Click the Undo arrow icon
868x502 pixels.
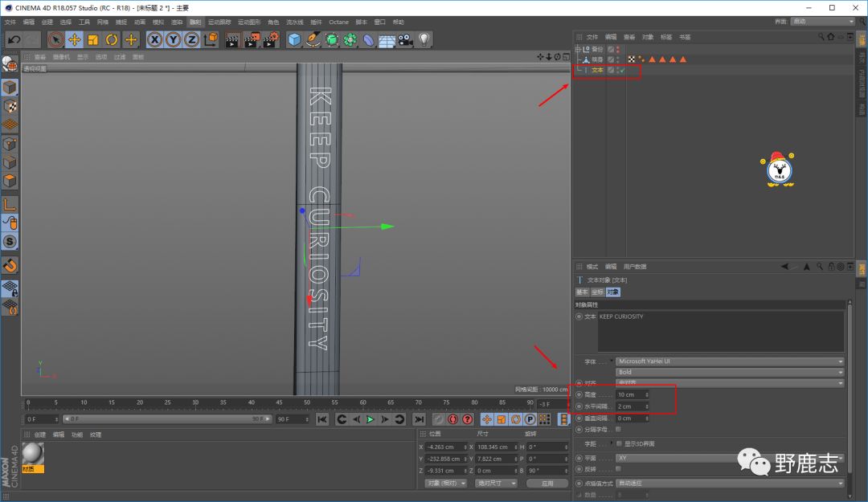13,39
